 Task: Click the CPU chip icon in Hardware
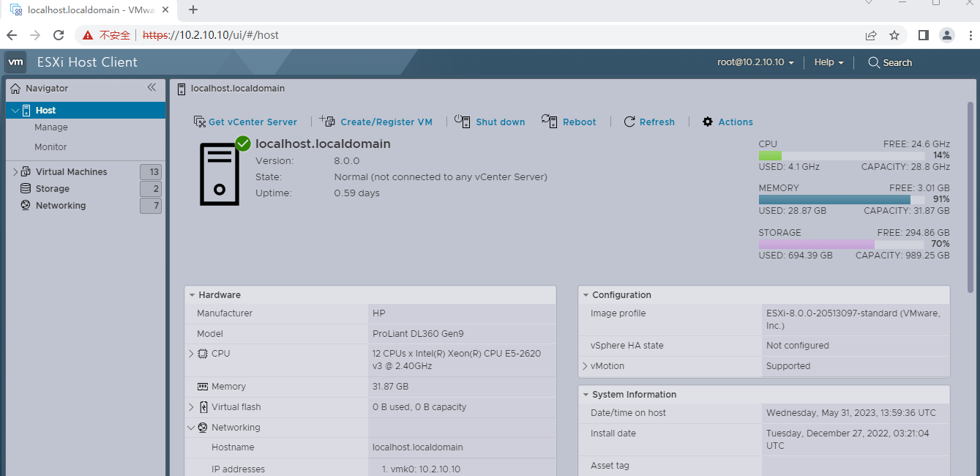point(203,354)
